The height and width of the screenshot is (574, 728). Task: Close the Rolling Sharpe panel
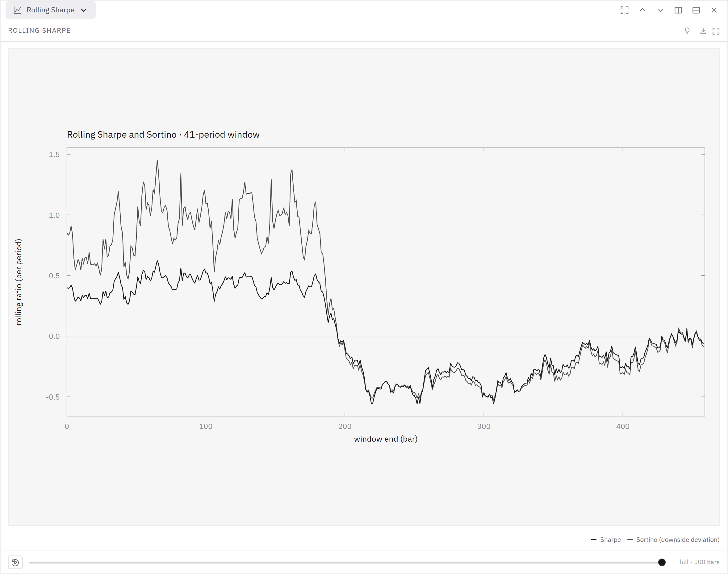[714, 10]
